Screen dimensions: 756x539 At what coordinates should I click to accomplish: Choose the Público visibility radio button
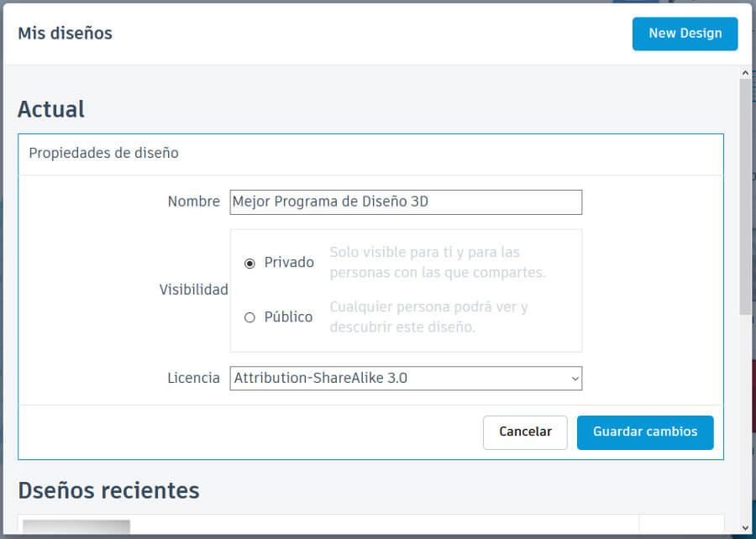point(249,317)
